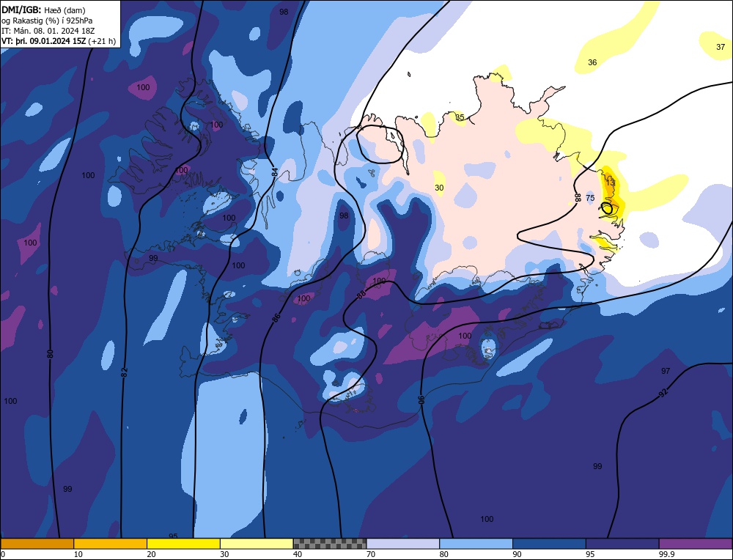Click the medium blue 90–95 legend swatch
733x560 pixels.
click(x=549, y=543)
